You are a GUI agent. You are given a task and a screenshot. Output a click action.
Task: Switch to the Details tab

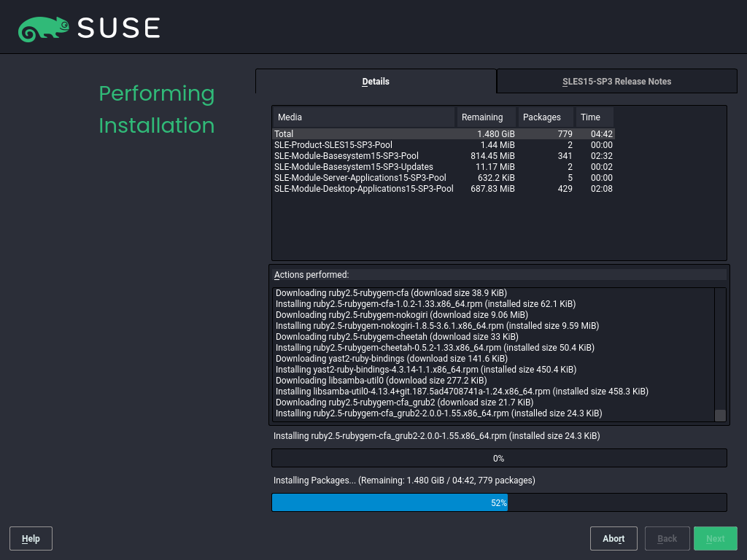(x=376, y=82)
